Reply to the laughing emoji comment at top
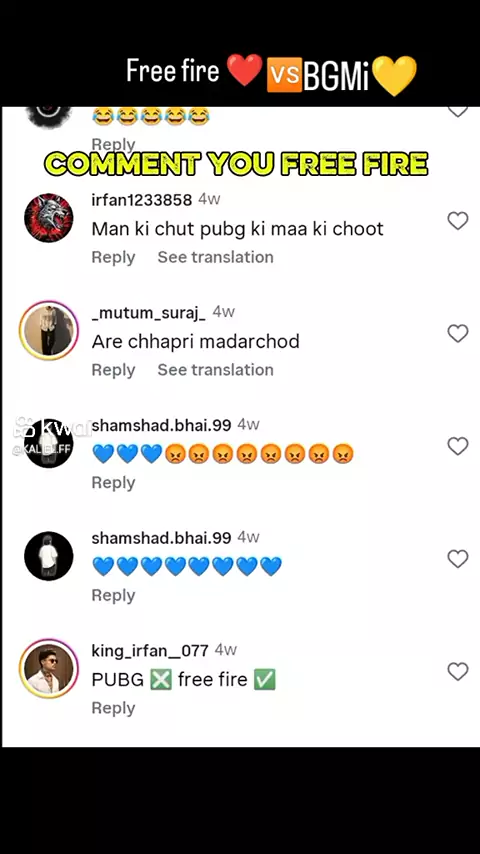Image resolution: width=480 pixels, height=854 pixels. tap(113, 144)
